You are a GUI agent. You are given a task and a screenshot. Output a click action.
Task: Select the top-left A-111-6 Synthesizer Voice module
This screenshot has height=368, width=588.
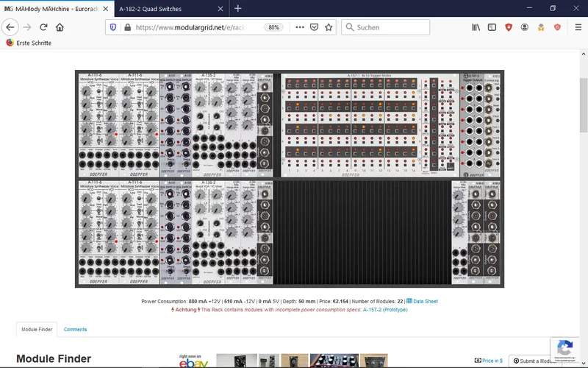tap(98, 125)
